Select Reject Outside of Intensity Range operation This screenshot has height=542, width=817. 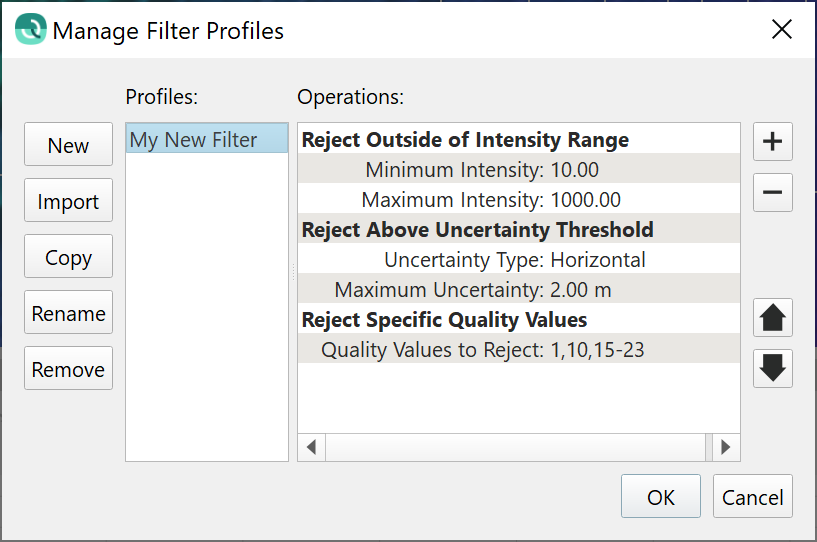tap(465, 140)
